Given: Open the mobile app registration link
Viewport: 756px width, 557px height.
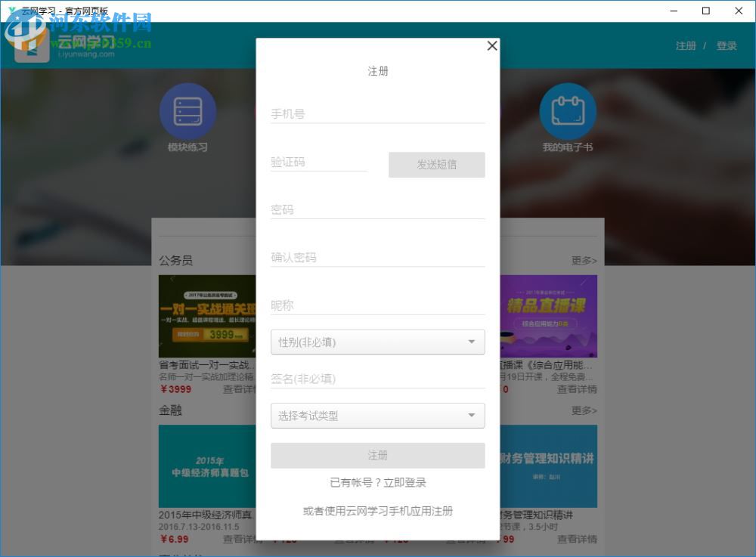Looking at the screenshot, I should pos(378,510).
